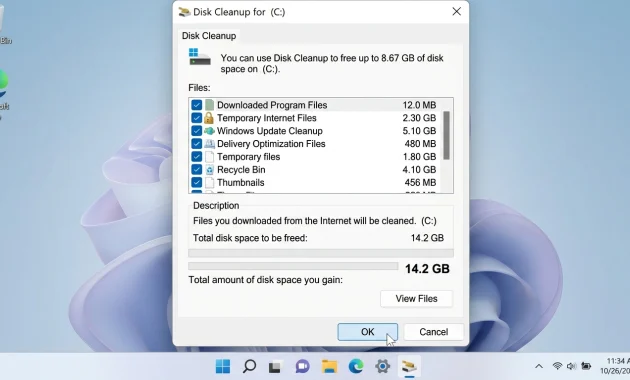The image size is (630, 380).
Task: Click the Temporary files page icon
Action: coord(209,157)
